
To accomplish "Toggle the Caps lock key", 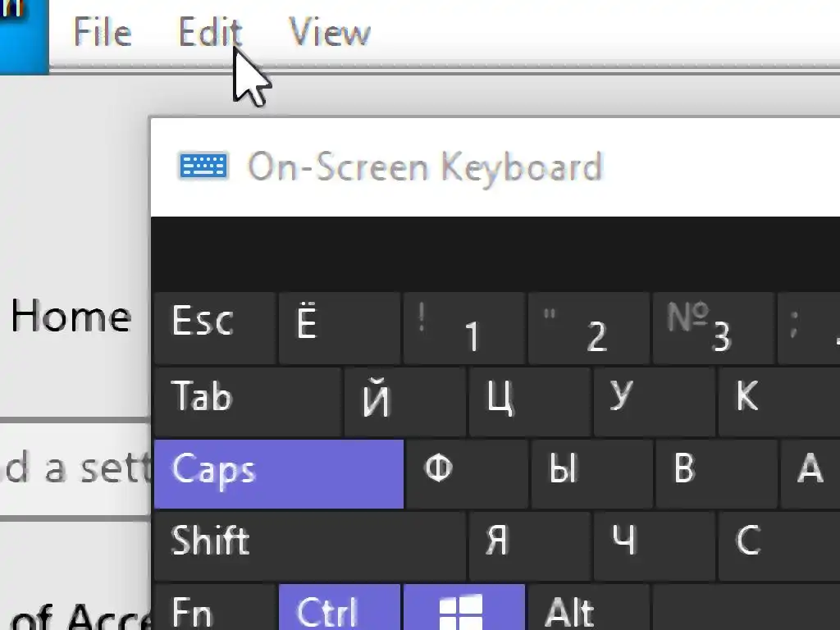I will [x=278, y=473].
